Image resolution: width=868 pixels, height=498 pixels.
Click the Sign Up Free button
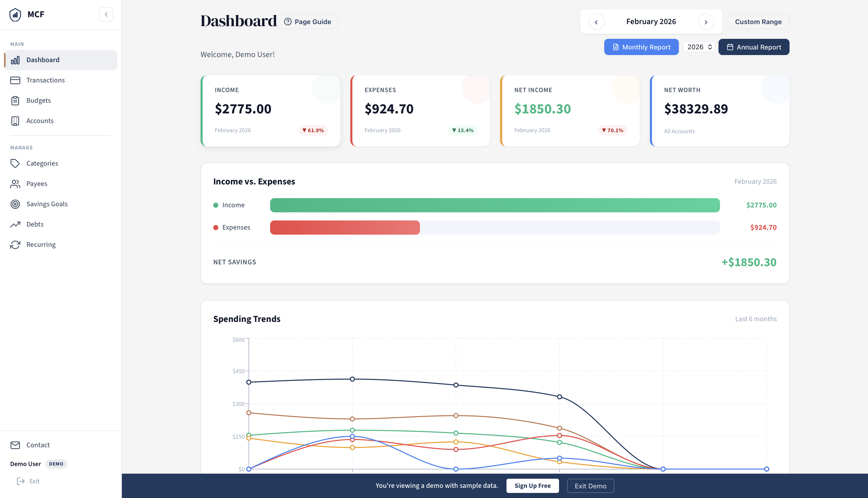point(532,486)
